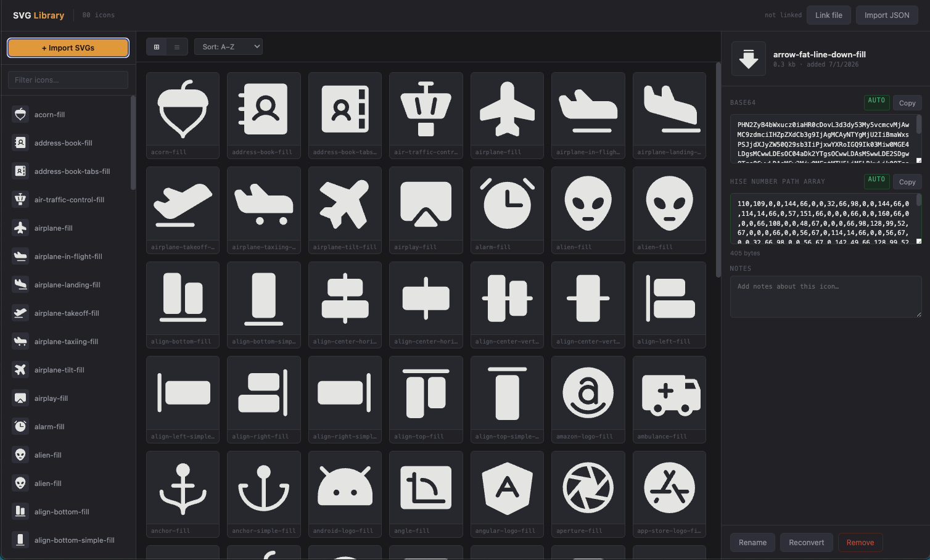
Task: Copy the HISE number path array
Action: 907,182
